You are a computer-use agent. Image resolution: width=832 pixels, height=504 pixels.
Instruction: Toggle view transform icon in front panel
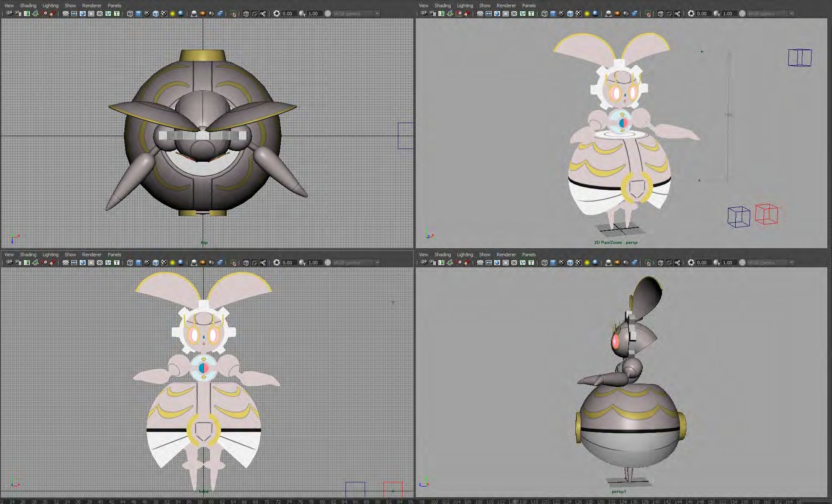[x=328, y=263]
